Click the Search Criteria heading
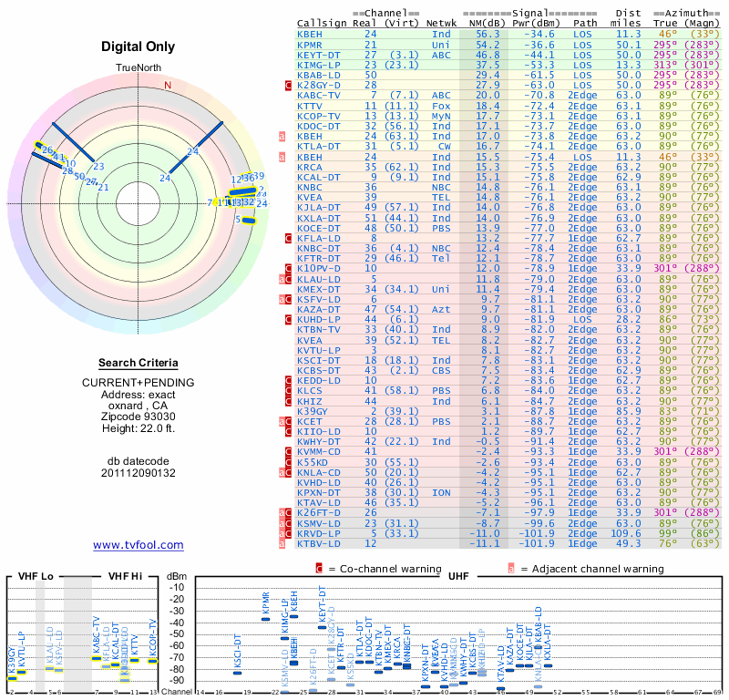729x700 pixels. [139, 363]
